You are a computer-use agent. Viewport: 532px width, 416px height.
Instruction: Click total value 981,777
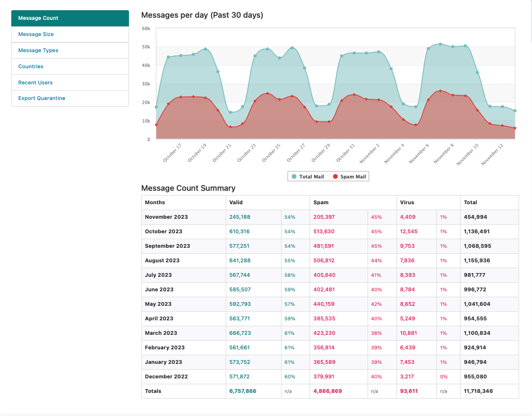475,275
